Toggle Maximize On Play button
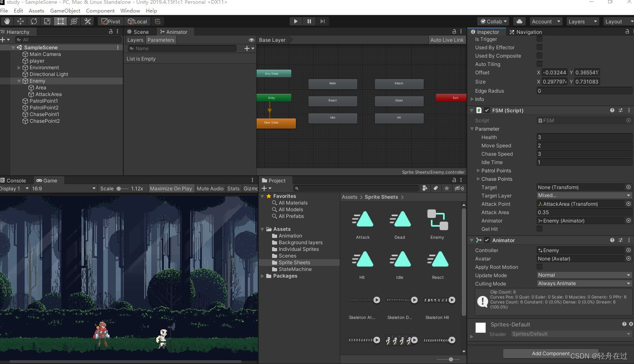The height and width of the screenshot is (364, 634). pos(171,188)
